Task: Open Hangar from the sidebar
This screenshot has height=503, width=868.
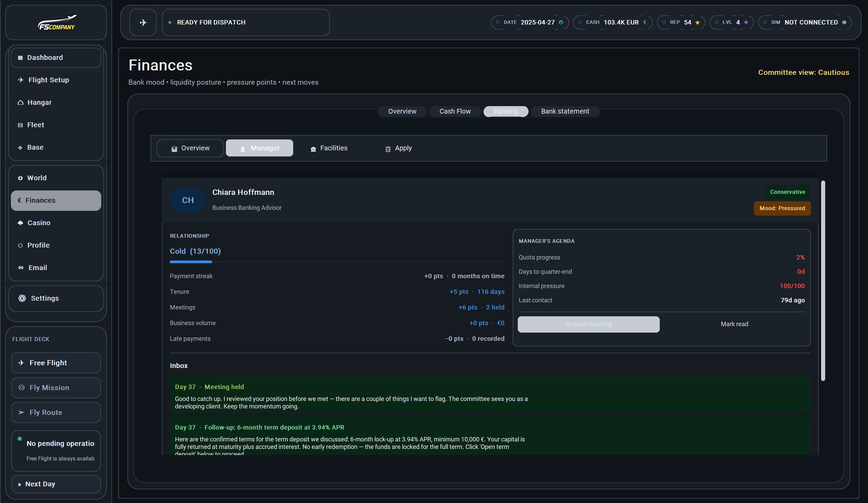Action: (39, 102)
